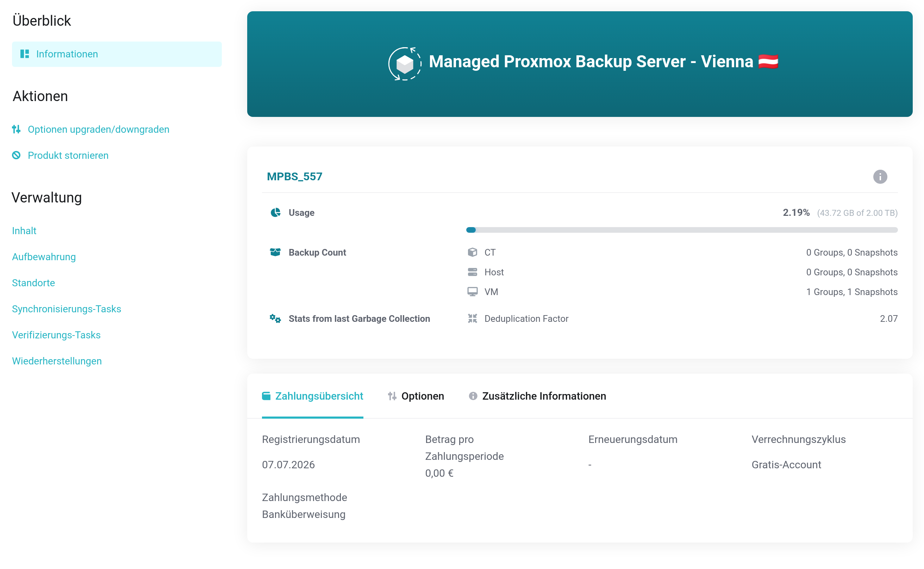Image resolution: width=924 pixels, height=569 pixels.
Task: Click the Produkt stornieren cancel icon
Action: tap(16, 155)
